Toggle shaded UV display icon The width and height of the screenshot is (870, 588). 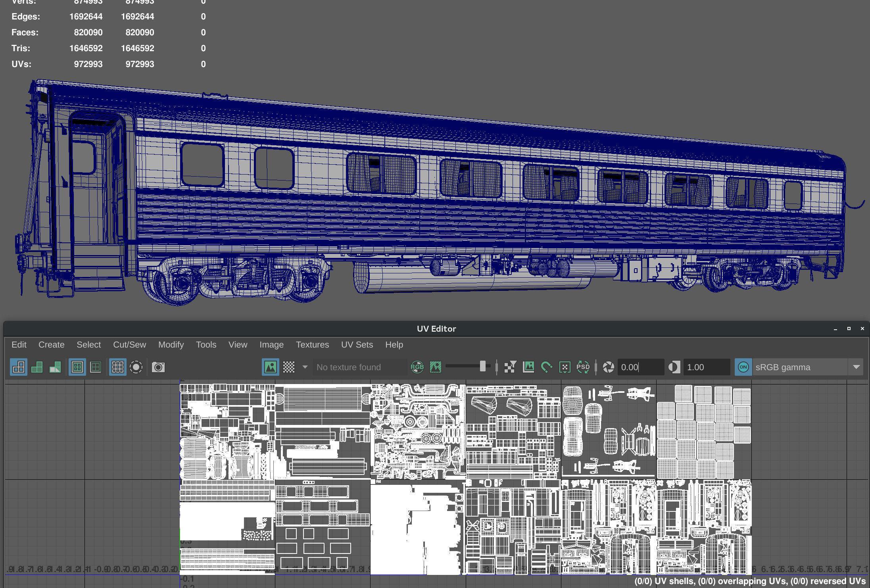pyautogui.click(x=37, y=367)
